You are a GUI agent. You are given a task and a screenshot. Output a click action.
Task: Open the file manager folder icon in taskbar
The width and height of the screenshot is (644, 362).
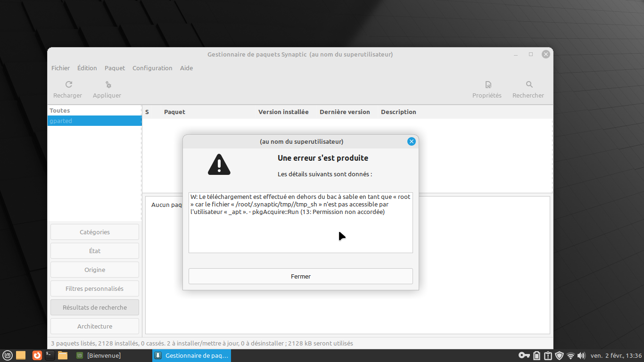63,355
